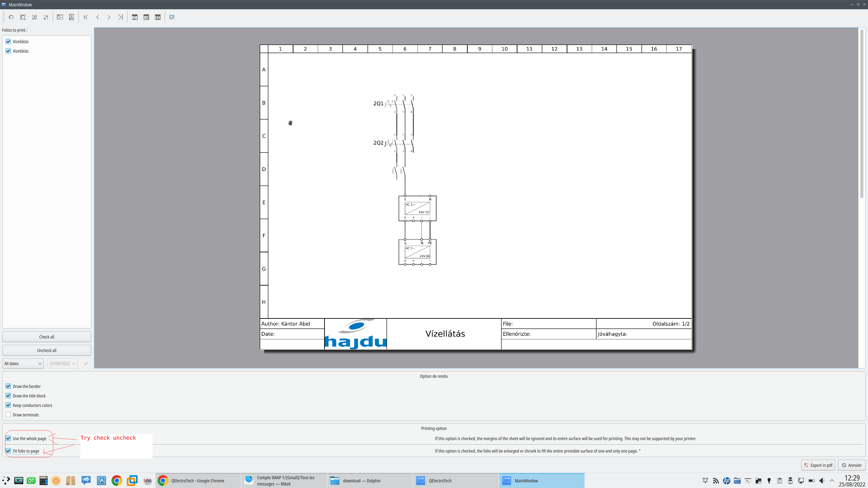Select landscape orientation icon
The width and height of the screenshot is (868, 488).
click(60, 17)
